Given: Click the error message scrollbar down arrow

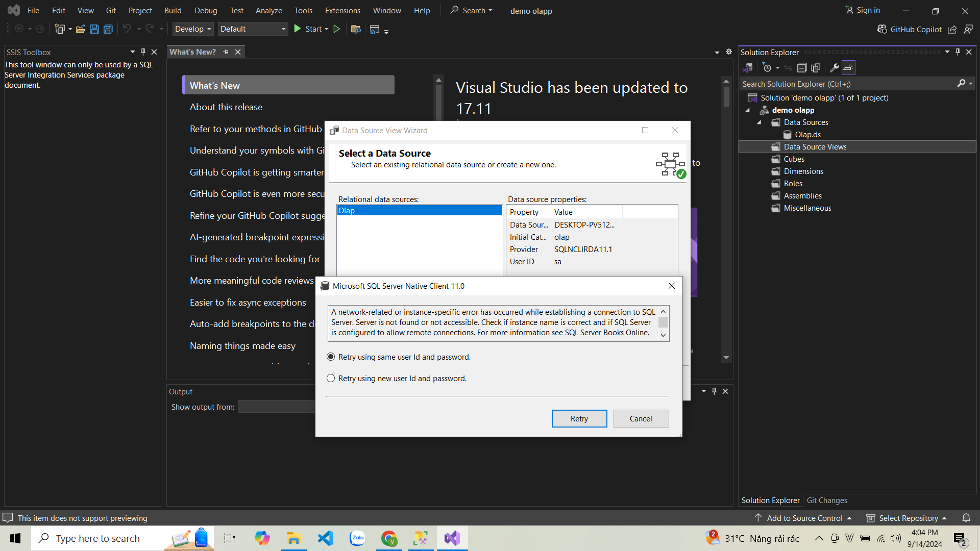Looking at the screenshot, I should pos(664,336).
